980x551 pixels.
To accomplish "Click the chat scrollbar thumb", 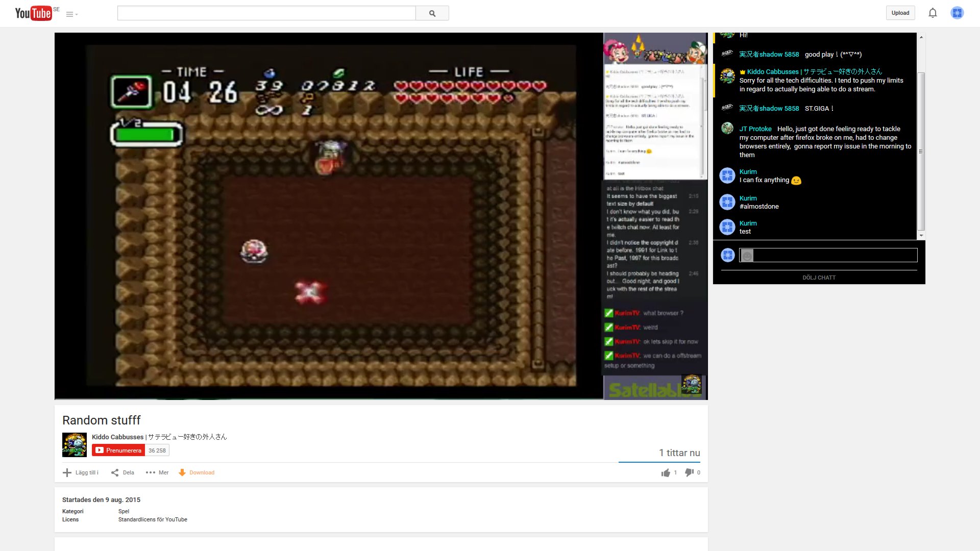I will [x=921, y=151].
